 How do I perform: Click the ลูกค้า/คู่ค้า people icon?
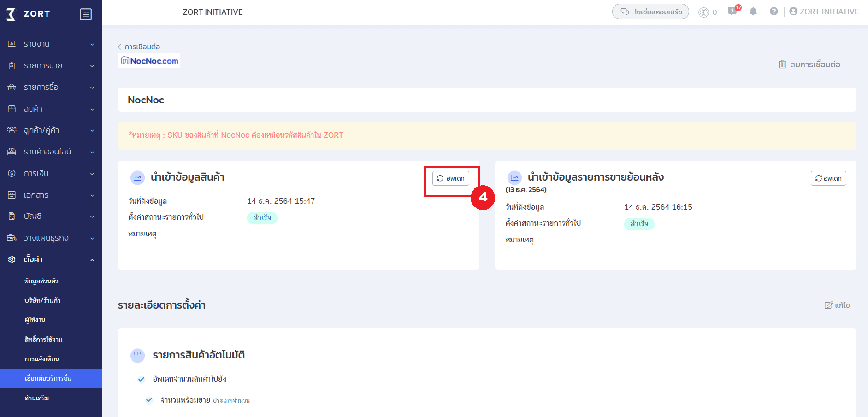point(12,130)
